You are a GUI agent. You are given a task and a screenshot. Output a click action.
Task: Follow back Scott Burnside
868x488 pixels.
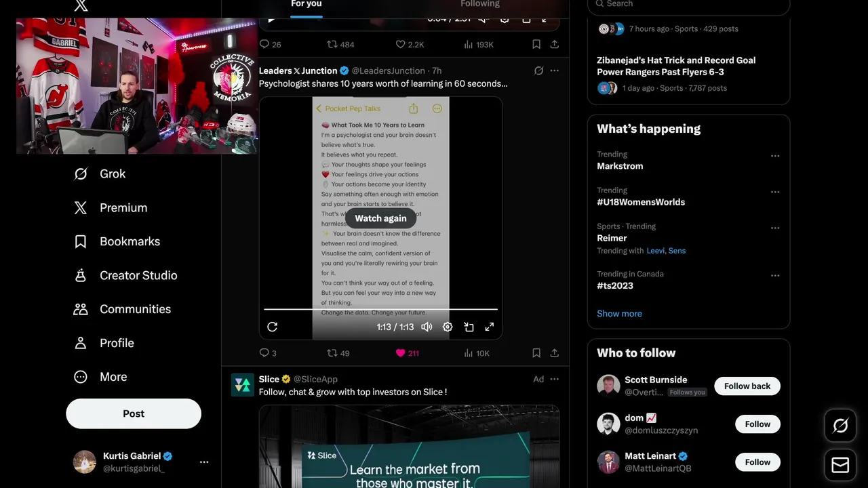[x=747, y=386]
